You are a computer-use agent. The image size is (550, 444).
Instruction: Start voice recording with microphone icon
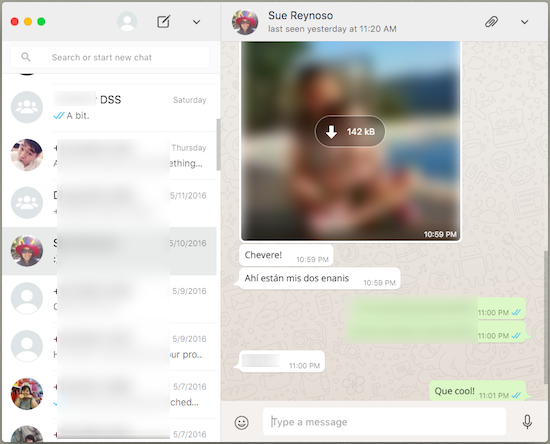pos(527,422)
